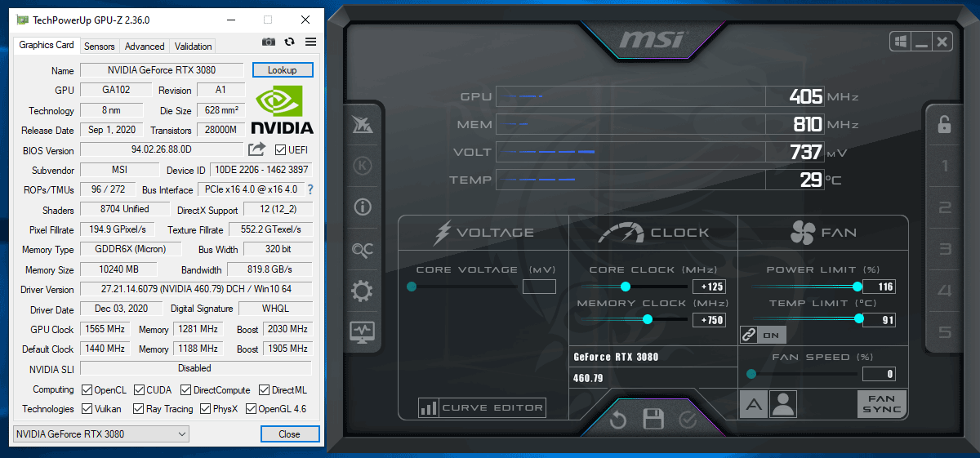
Task: Toggle the power/temp link ON button
Action: 763,335
